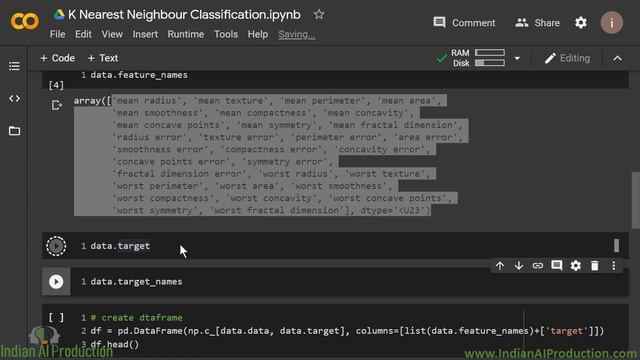
Task: Click the pd.DataFrame code line
Action: [x=347, y=331]
